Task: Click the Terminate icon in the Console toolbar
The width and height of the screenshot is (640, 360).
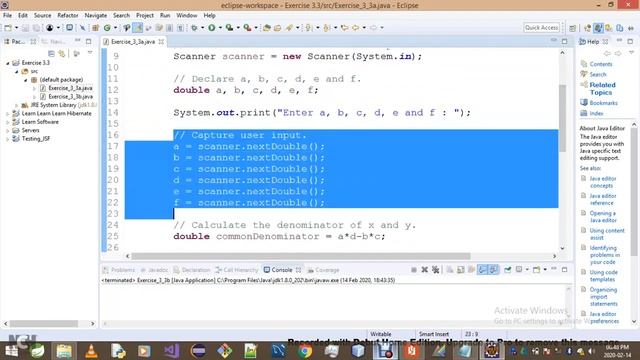Action: 413,270
